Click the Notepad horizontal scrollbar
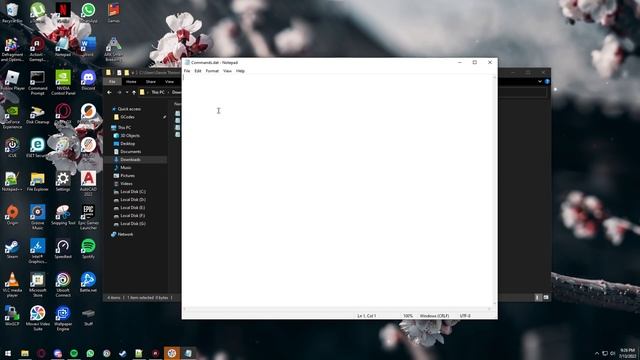 [338, 309]
